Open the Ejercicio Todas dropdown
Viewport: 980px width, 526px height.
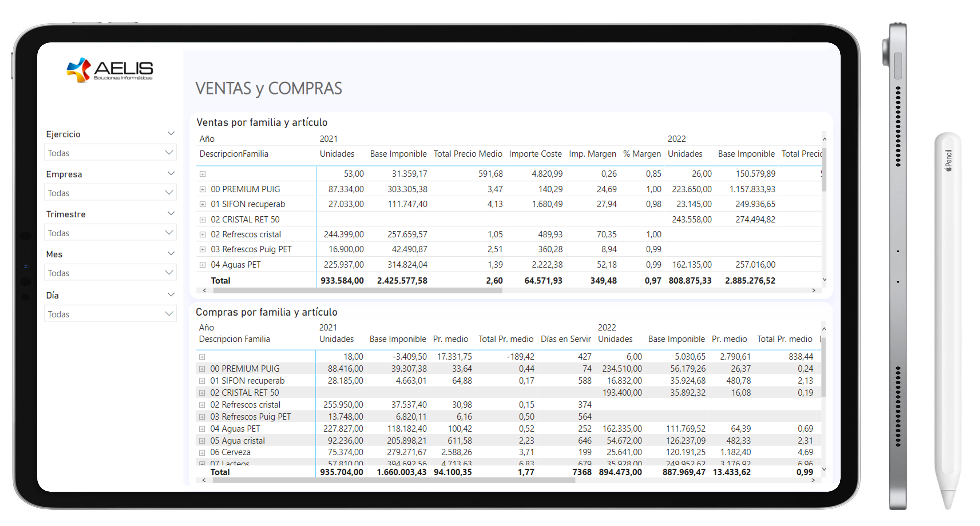click(x=110, y=153)
